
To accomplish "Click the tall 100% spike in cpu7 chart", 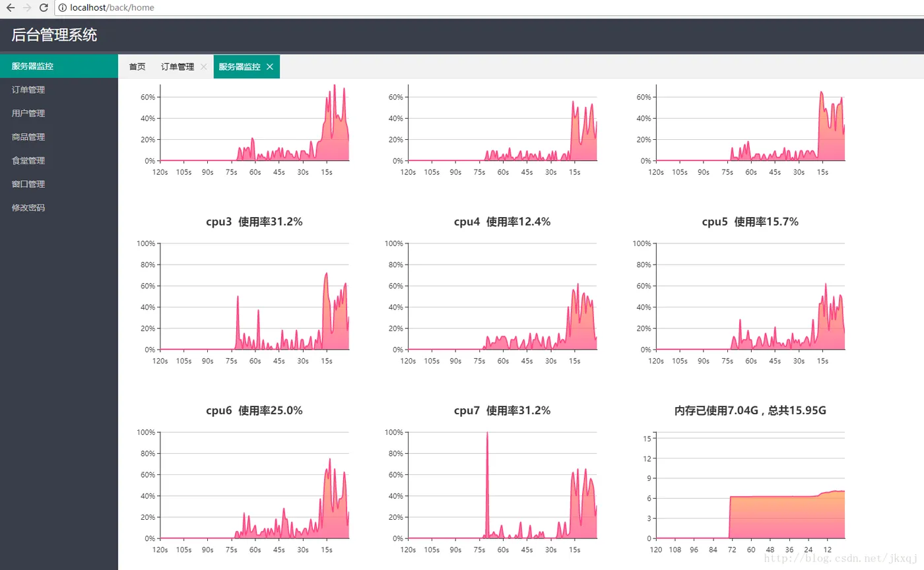I will (487, 485).
